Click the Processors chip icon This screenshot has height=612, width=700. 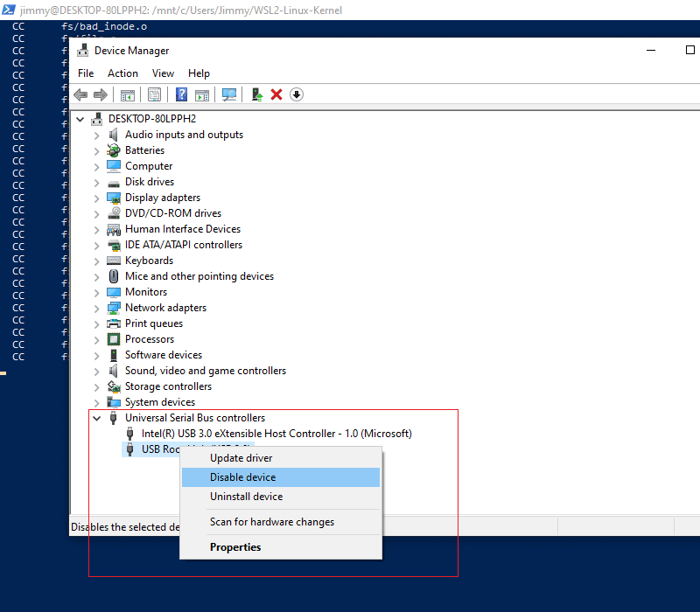coord(114,339)
